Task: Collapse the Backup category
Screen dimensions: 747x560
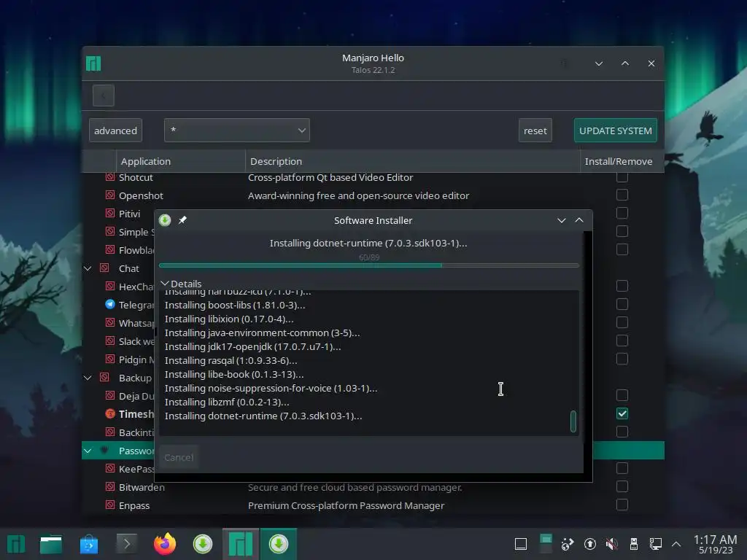Action: [x=88, y=378]
